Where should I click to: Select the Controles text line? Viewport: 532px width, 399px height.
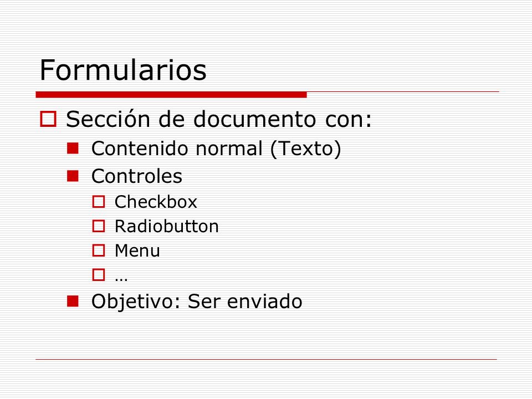click(137, 176)
